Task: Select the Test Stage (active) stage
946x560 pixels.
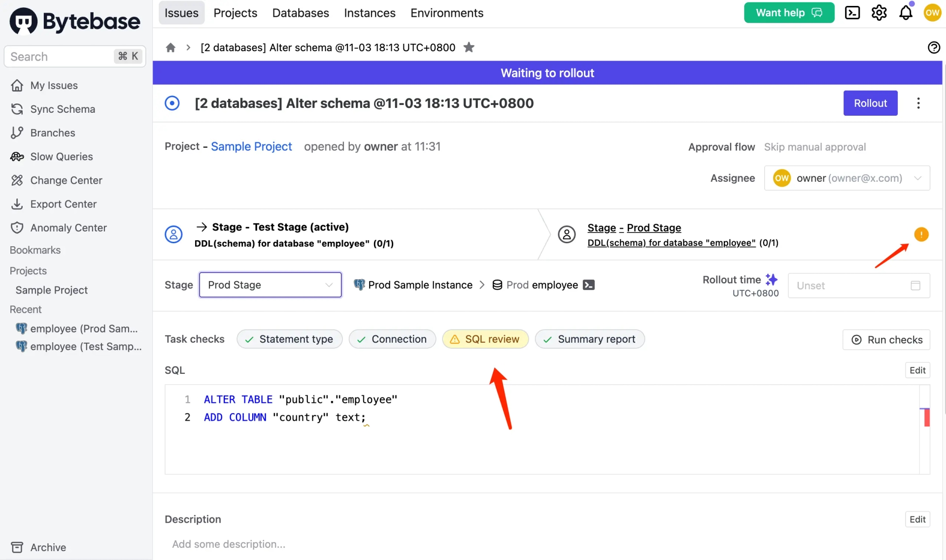Action: click(280, 227)
